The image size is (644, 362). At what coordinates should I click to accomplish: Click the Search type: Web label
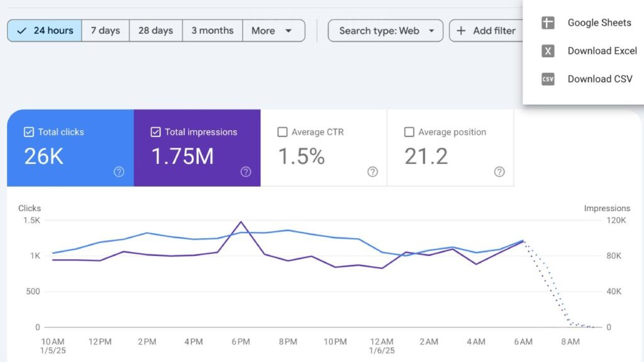click(379, 31)
